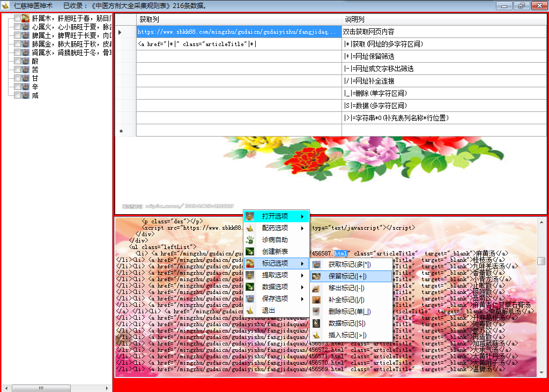Click the 获取列 column header
The width and height of the screenshot is (549, 392).
239,20
